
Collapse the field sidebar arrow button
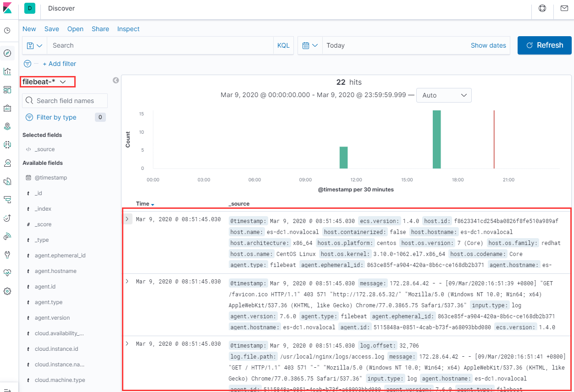[x=116, y=81]
